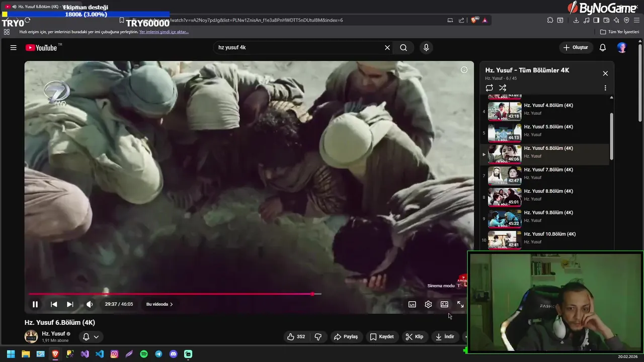Open File Explorer from taskbar
The width and height of the screenshot is (644, 362).
pos(26,354)
